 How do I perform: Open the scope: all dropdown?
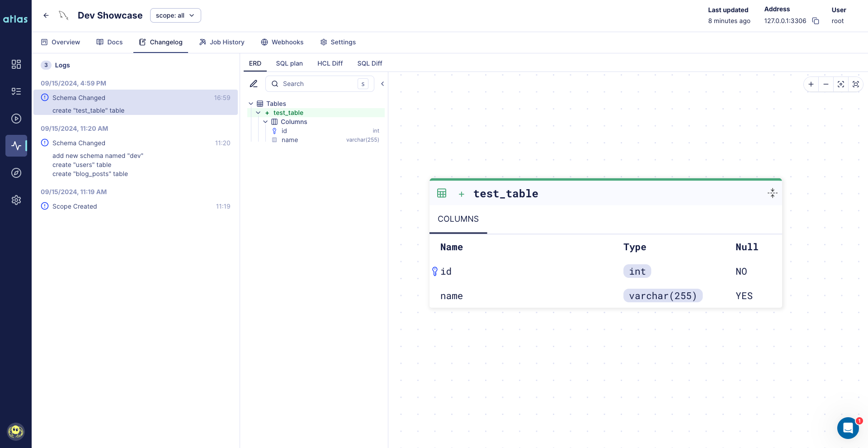tap(175, 15)
